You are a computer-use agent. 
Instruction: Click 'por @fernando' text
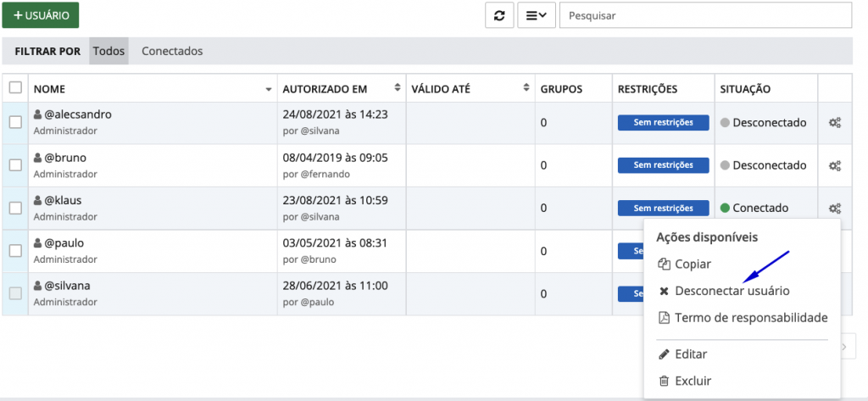click(316, 175)
